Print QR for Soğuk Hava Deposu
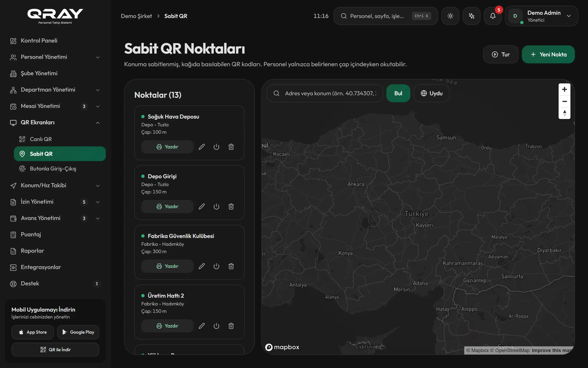Viewport: 588px width, 368px height. coord(167,147)
